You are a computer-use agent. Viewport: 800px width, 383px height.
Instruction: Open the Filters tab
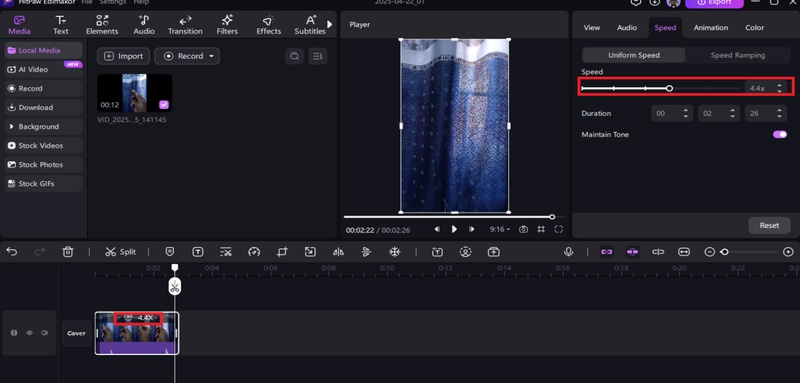(x=227, y=25)
